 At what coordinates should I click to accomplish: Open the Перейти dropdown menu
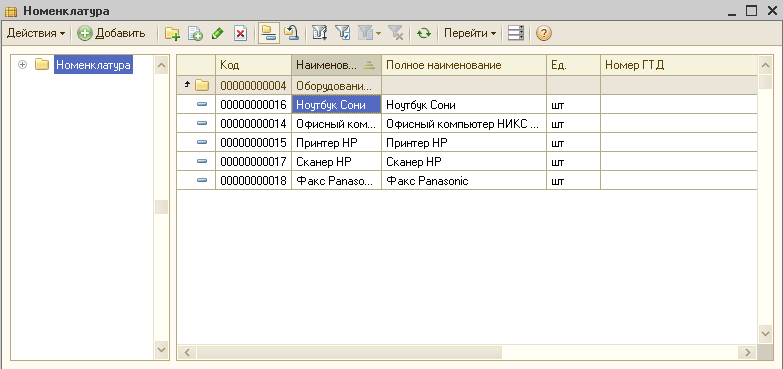470,33
